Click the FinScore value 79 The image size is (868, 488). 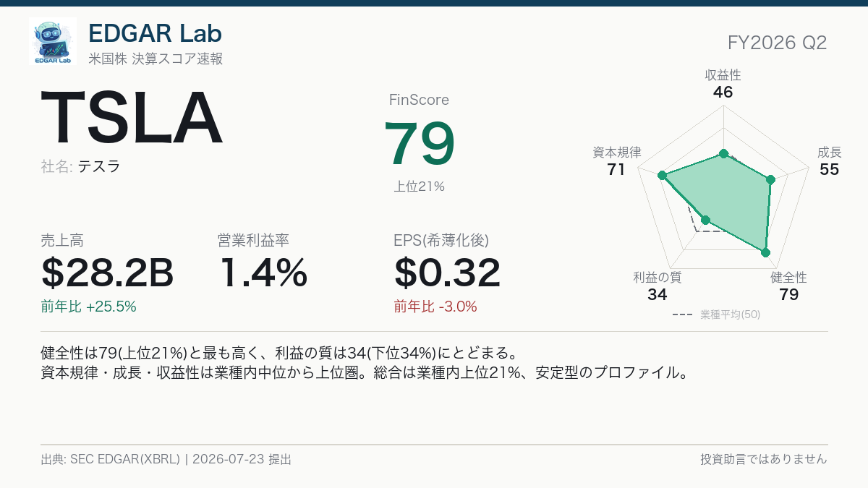[420, 143]
